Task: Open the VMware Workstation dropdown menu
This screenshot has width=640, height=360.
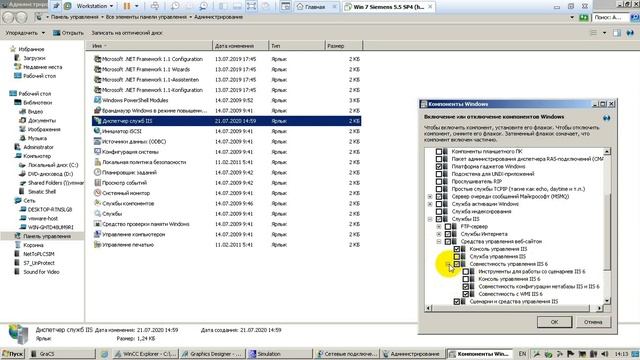Action: click(x=95, y=6)
